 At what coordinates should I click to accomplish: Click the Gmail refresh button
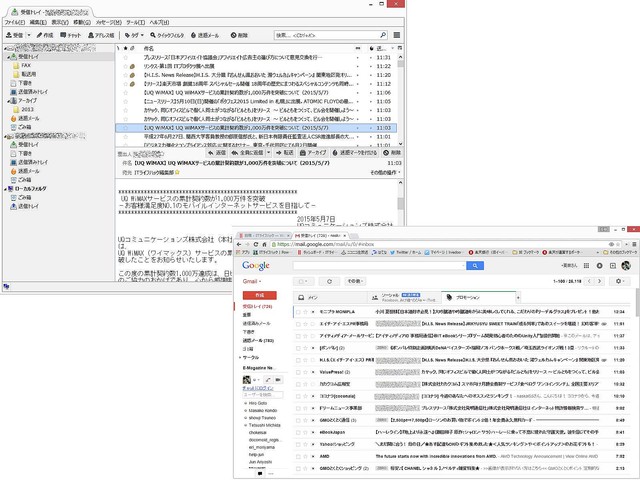tap(329, 281)
